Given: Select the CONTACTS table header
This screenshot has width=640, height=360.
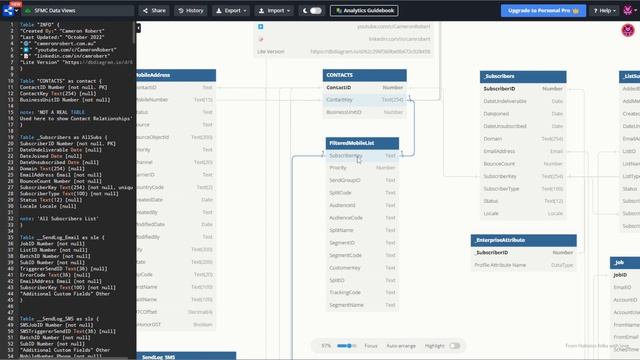Looking at the screenshot, I should coord(364,75).
